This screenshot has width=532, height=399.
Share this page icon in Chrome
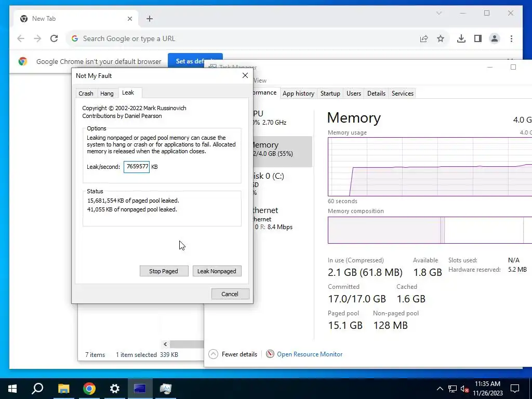click(x=424, y=38)
